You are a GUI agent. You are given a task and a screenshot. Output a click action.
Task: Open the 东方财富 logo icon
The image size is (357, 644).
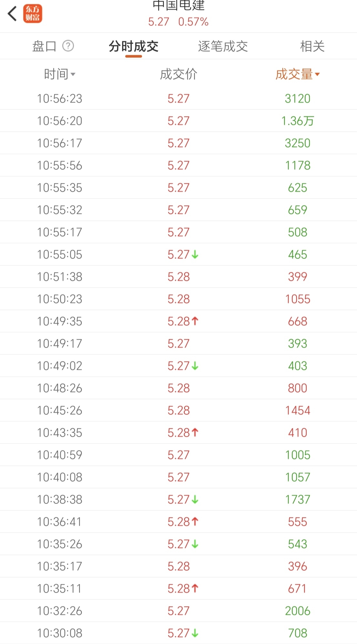33,14
